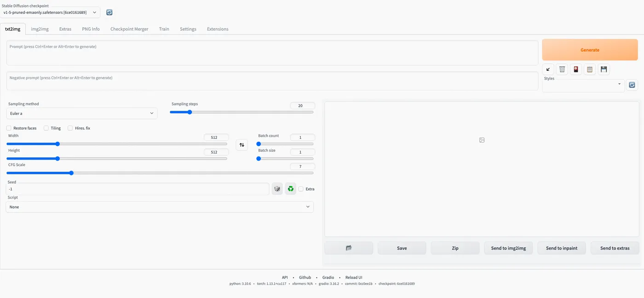Enable the Tiling checkbox
Image resolution: width=644 pixels, height=298 pixels.
[x=46, y=128]
